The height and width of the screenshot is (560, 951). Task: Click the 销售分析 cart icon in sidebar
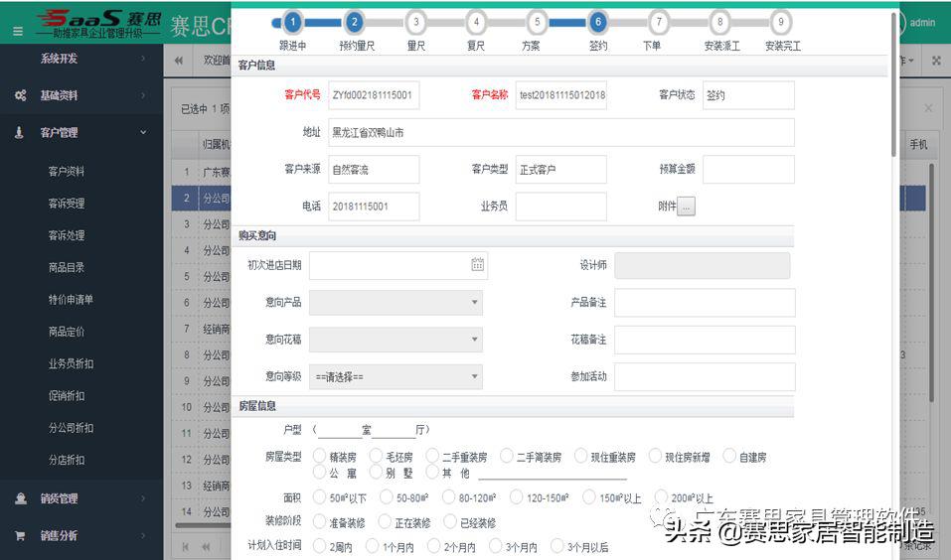[20, 536]
